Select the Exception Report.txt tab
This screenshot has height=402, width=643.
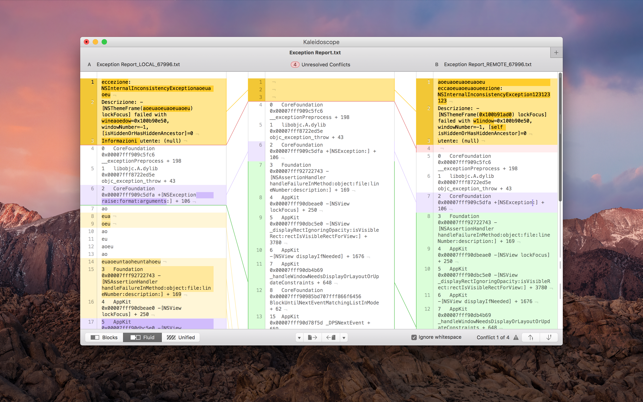tap(315, 52)
